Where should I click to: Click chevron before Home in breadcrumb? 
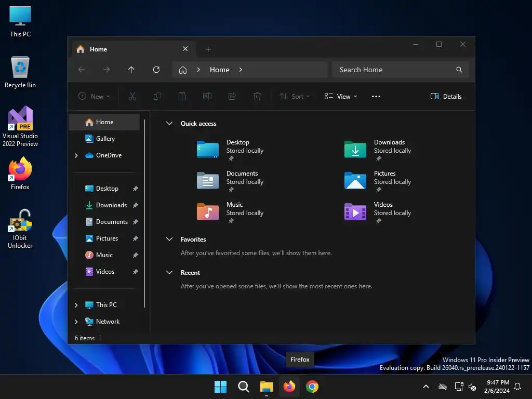[x=198, y=70]
